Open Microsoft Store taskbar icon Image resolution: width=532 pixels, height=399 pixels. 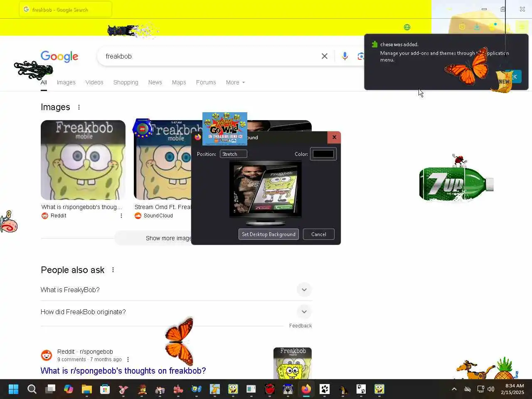(x=105, y=389)
